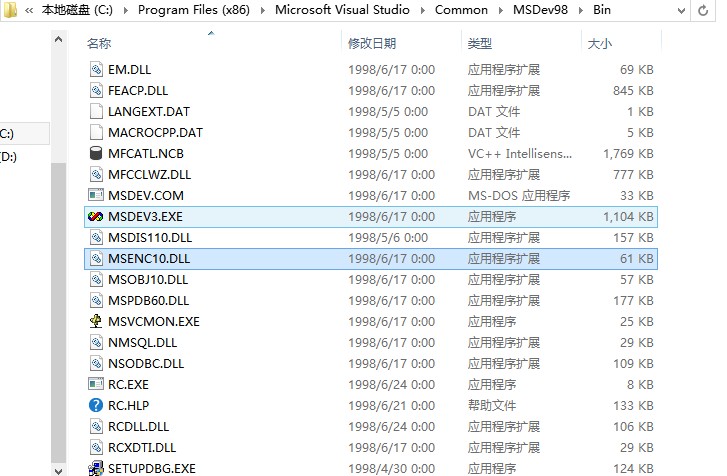Navigate to 本地磁盘 (C:) breadcrumb
Viewport: 727px width, 476px height.
[x=77, y=10]
